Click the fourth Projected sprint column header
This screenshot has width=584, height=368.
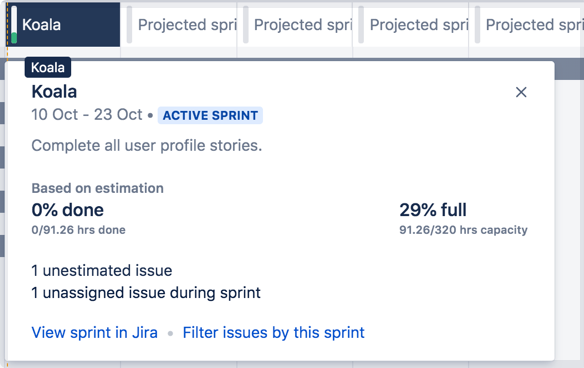(x=527, y=25)
